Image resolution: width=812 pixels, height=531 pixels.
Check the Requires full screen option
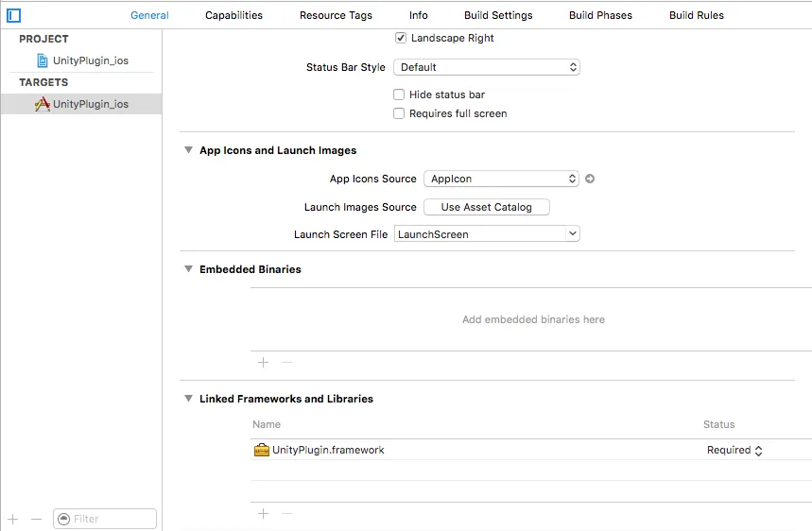[x=399, y=113]
